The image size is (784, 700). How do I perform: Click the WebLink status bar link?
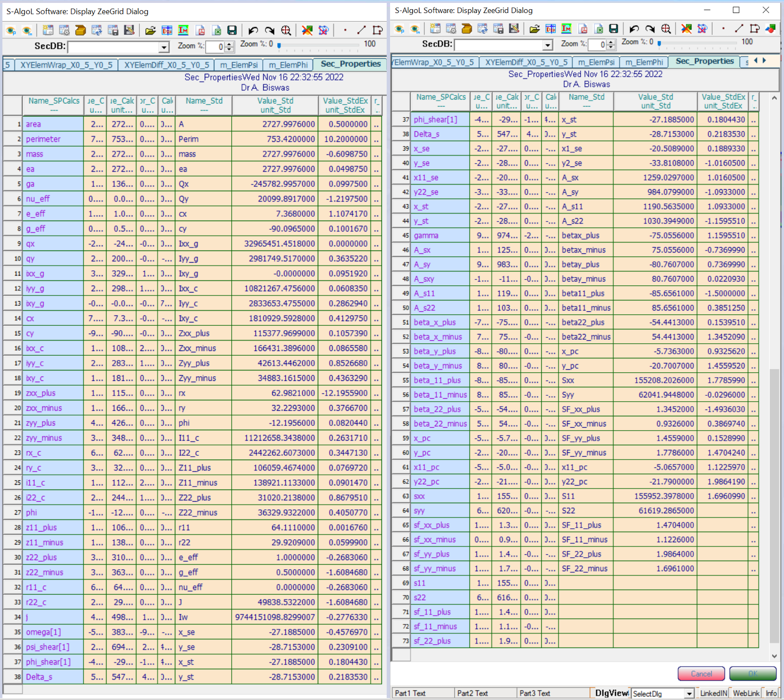(x=746, y=693)
